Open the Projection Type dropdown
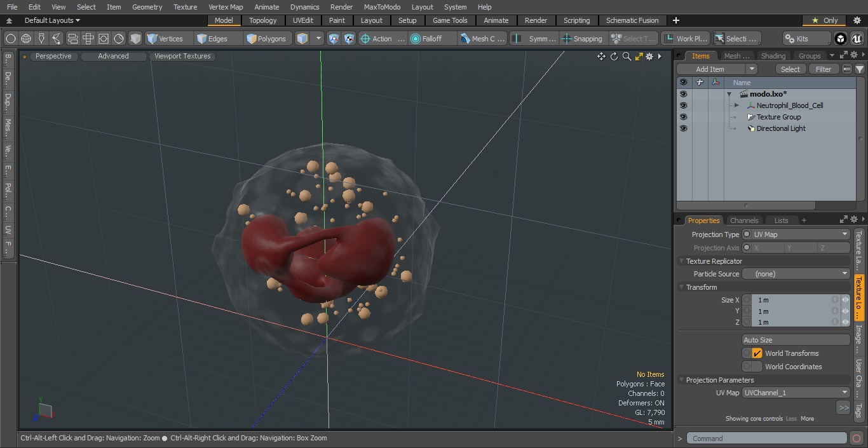Image resolution: width=868 pixels, height=448 pixels. pos(796,234)
